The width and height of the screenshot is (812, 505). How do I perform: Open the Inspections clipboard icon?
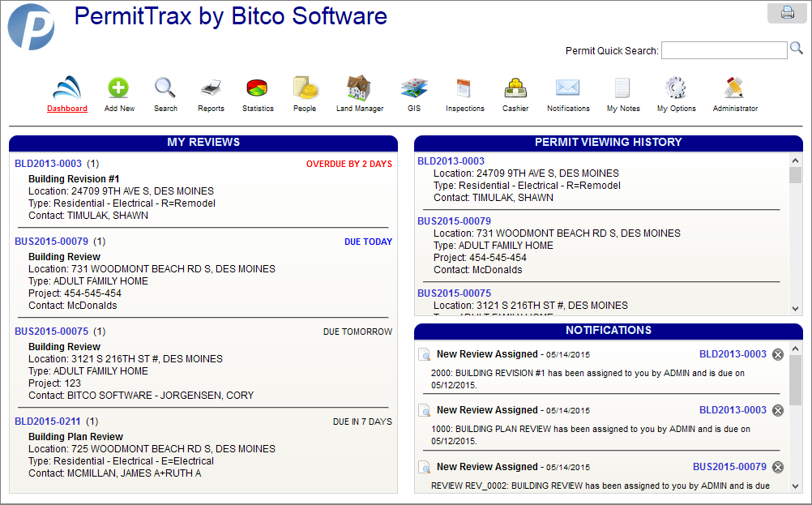464,88
